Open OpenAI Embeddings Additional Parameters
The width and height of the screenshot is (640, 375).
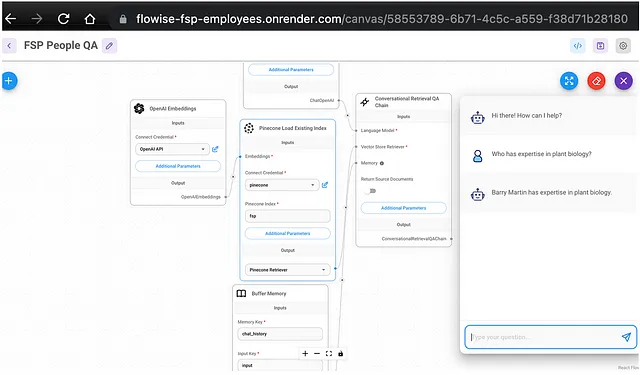coord(178,166)
